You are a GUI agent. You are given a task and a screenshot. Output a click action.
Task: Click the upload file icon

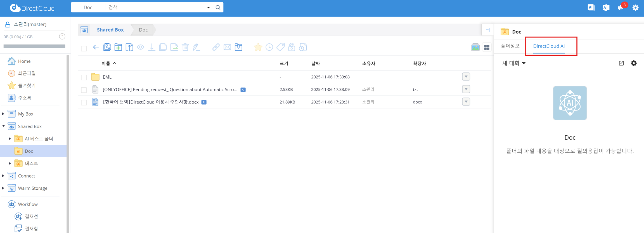tap(129, 47)
